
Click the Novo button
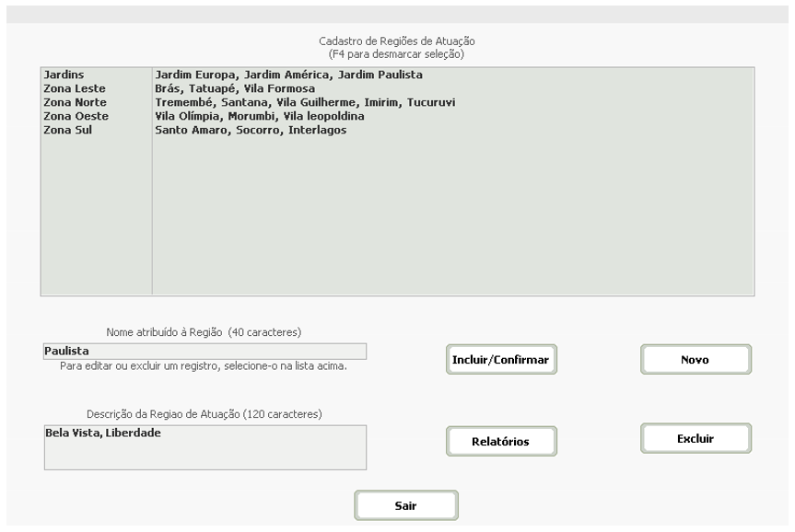(696, 360)
